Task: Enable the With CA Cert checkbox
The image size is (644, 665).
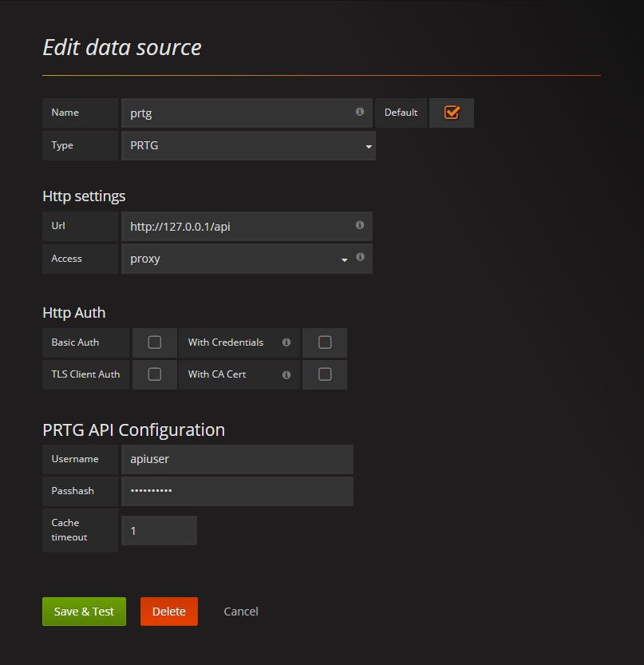Action: 325,374
